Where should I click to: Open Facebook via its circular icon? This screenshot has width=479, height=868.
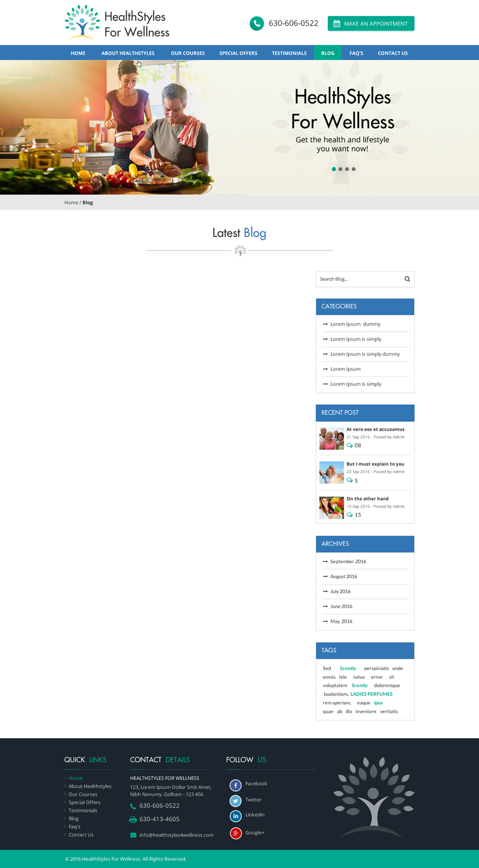coord(235,785)
